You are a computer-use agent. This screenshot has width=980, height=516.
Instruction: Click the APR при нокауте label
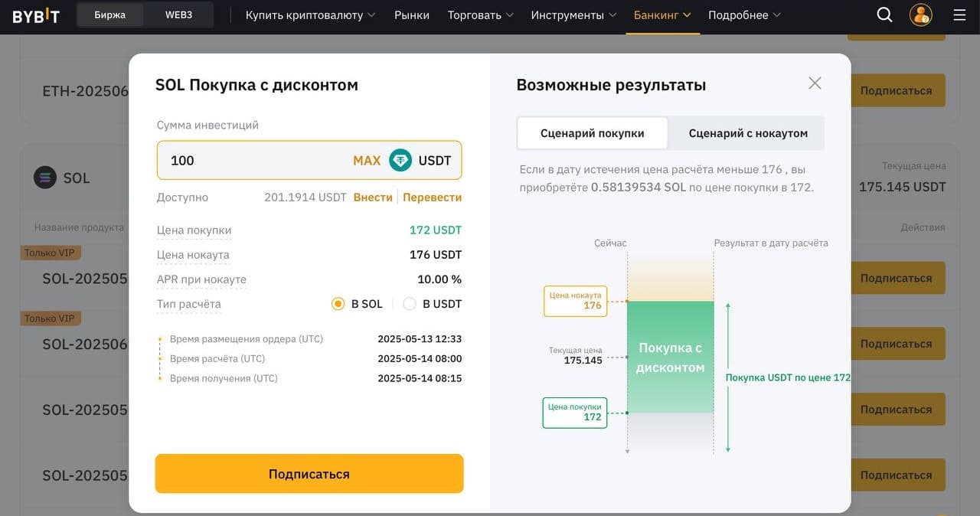[x=201, y=279]
